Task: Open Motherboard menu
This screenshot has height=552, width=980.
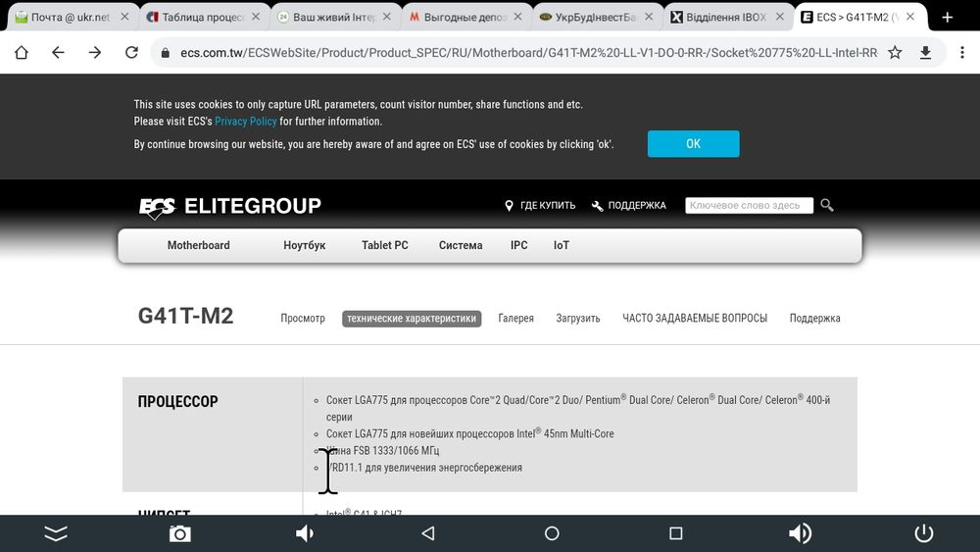Action: [198, 245]
